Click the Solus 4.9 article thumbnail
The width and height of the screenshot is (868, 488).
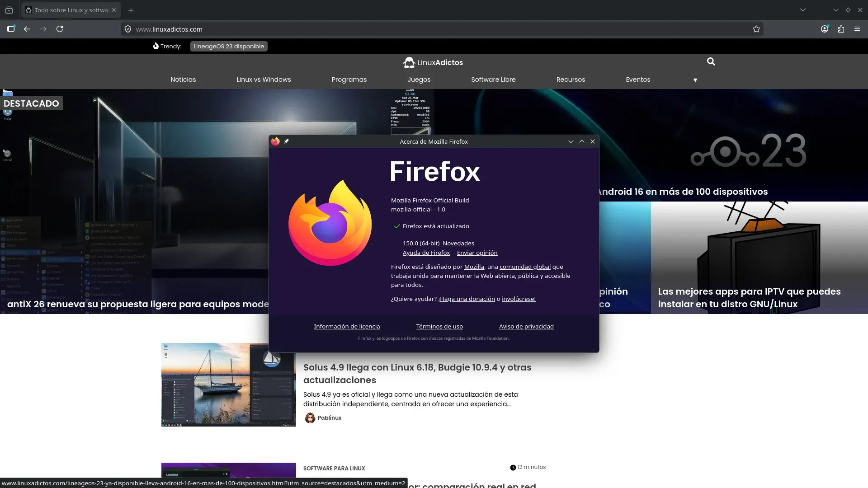(228, 385)
